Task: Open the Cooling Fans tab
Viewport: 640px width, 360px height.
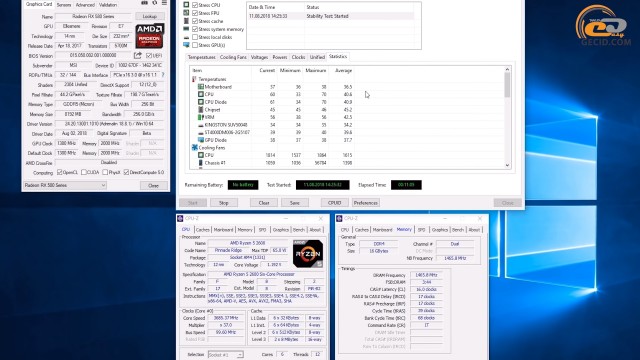Action: click(233, 57)
